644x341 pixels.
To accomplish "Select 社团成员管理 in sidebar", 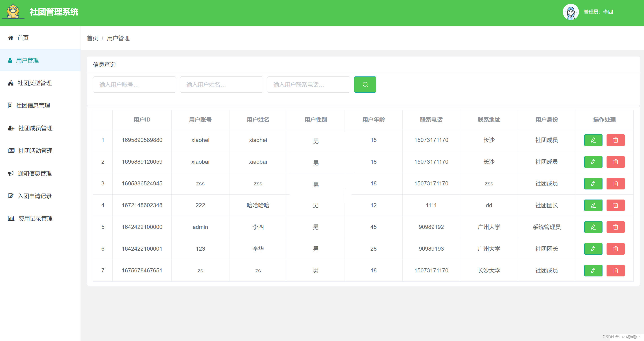I will pos(35,128).
